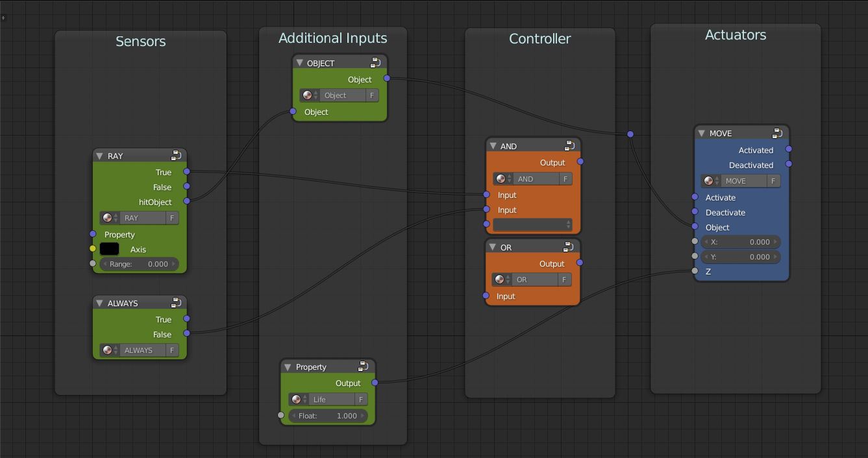Open the empty dropdown in AND node
This screenshot has width=868, height=458.
[532, 224]
